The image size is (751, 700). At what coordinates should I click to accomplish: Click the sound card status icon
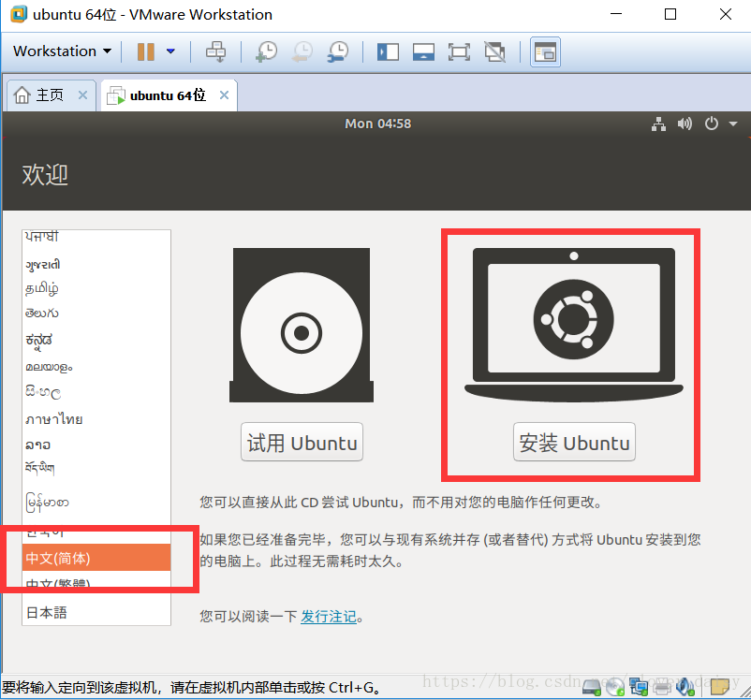pyautogui.click(x=685, y=688)
